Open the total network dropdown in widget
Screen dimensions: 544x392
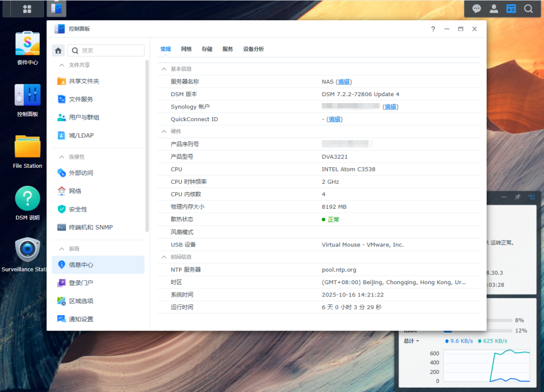point(411,341)
